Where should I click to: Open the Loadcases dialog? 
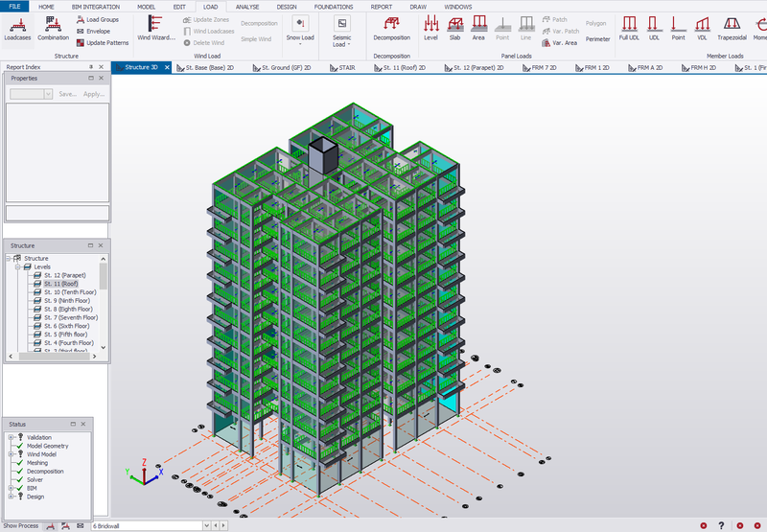[17, 28]
